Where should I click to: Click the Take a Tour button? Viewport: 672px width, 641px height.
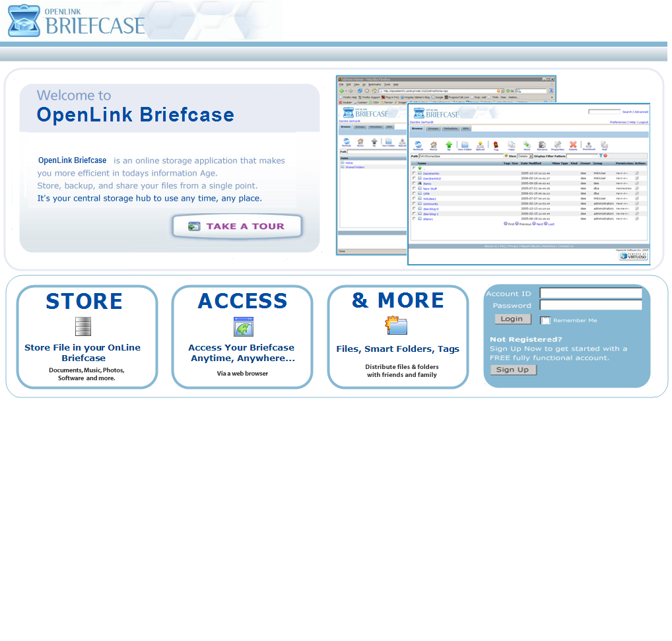237,226
